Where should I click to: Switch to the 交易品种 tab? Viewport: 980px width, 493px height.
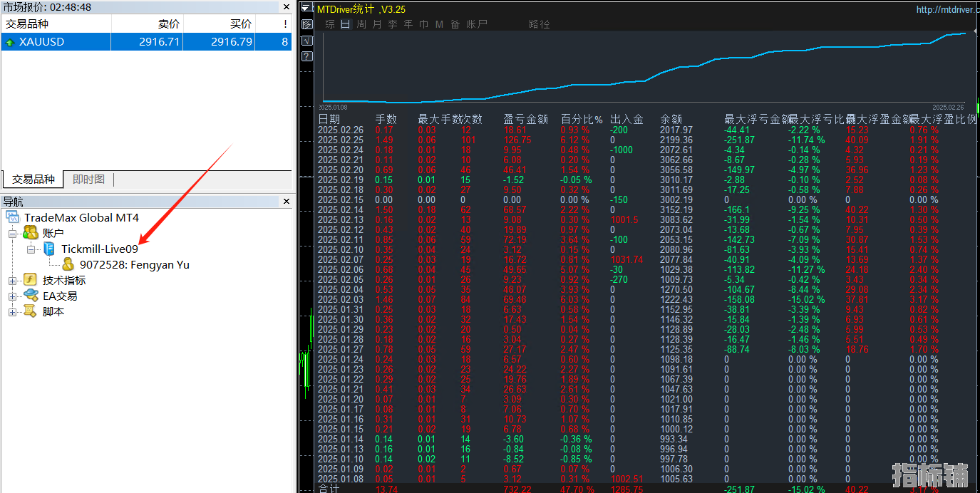[x=33, y=179]
